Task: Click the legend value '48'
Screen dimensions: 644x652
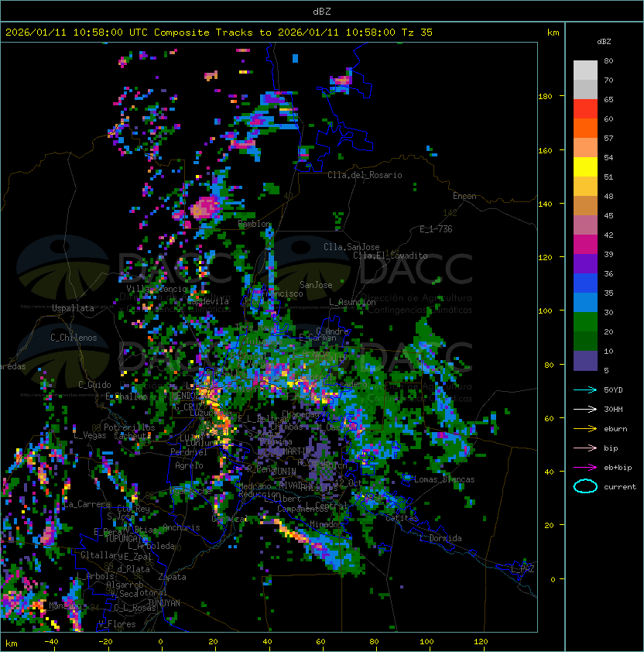Action: (608, 196)
